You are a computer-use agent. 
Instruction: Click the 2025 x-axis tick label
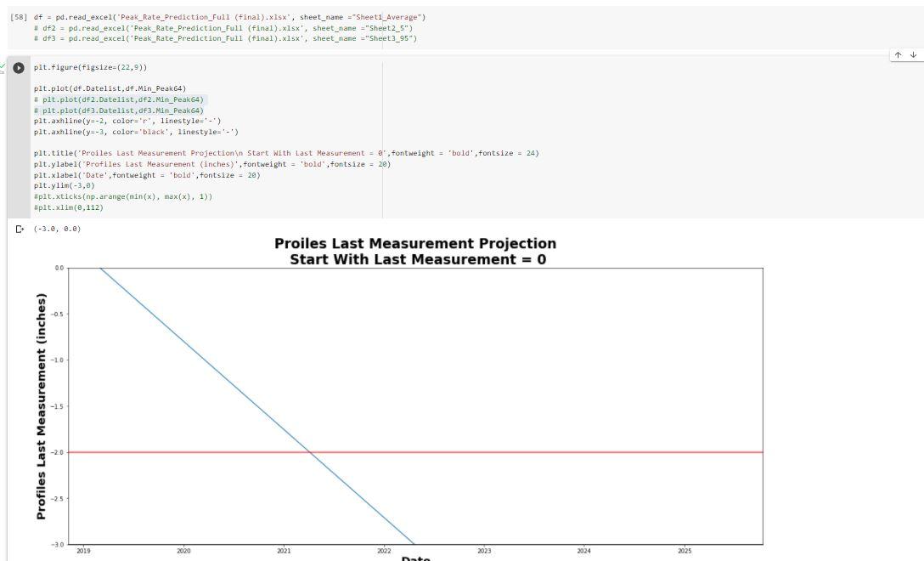coord(685,551)
